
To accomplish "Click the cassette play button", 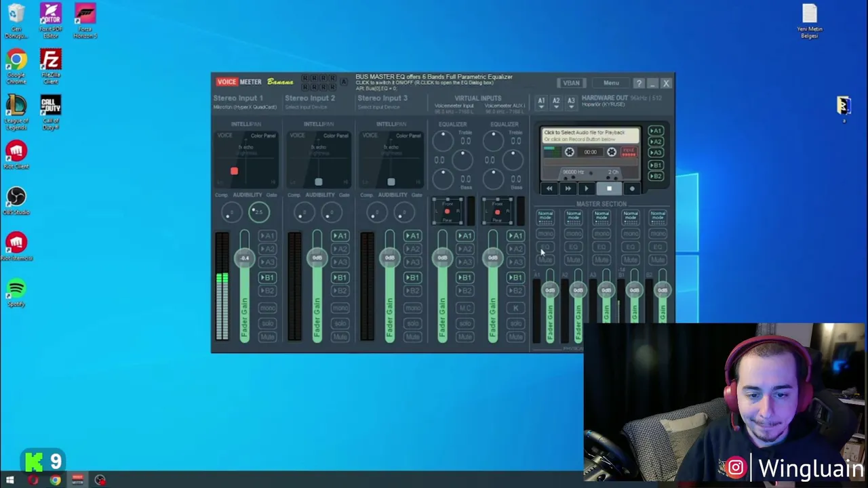I will (x=587, y=189).
